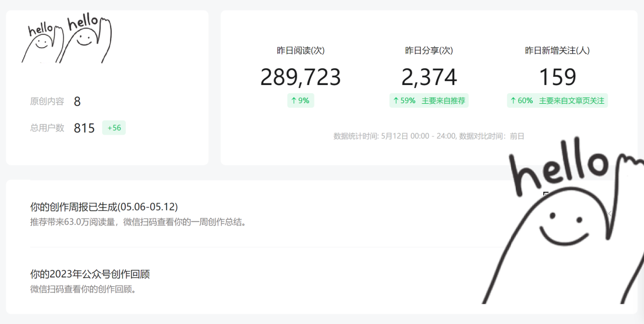644x324 pixels.
Task: Click the up arrow in the 59% badge
Action: [396, 101]
